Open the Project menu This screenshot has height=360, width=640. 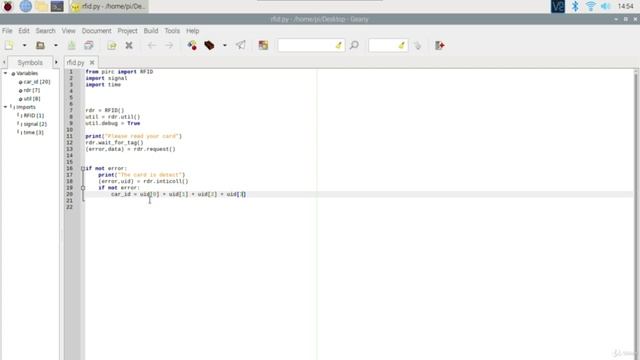pyautogui.click(x=127, y=31)
